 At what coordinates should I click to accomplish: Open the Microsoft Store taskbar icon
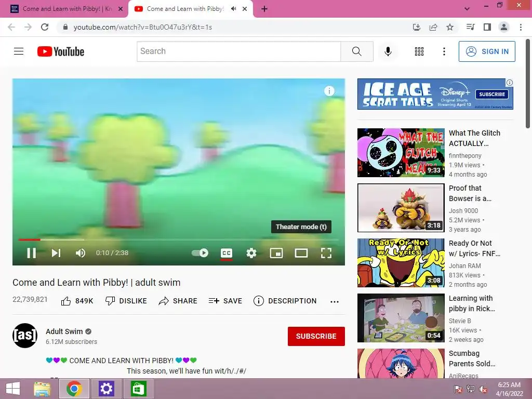pyautogui.click(x=138, y=389)
